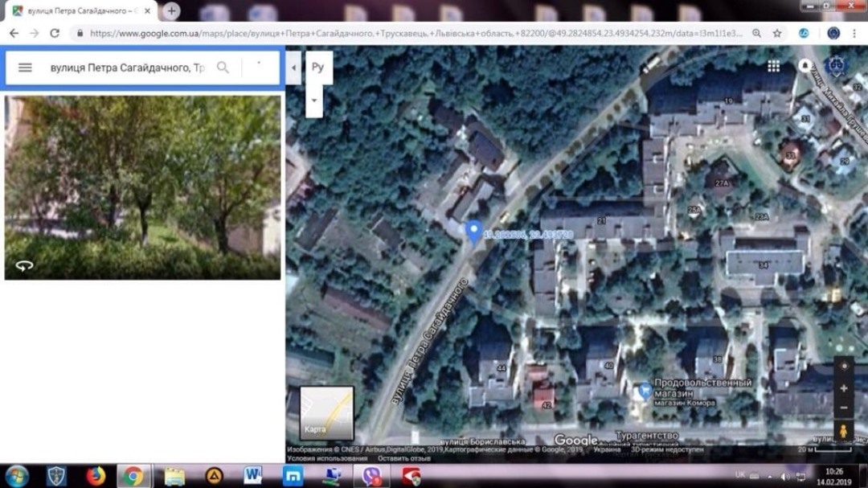
Task: Open the street photo thumbnail
Action: (142, 187)
